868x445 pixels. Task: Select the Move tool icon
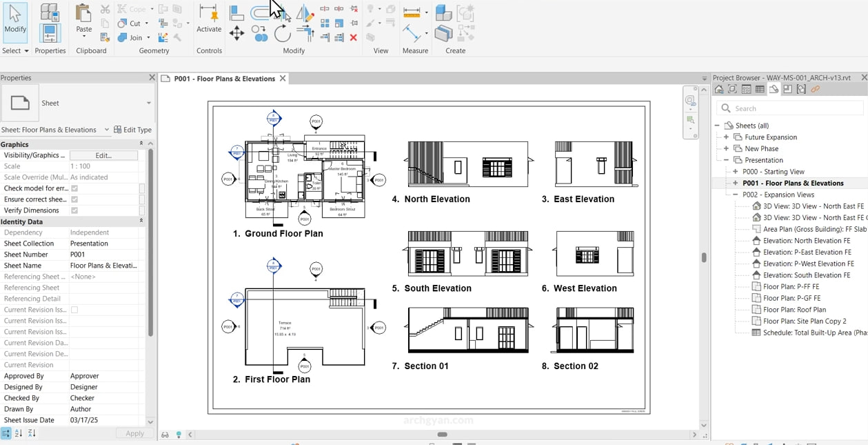click(236, 33)
